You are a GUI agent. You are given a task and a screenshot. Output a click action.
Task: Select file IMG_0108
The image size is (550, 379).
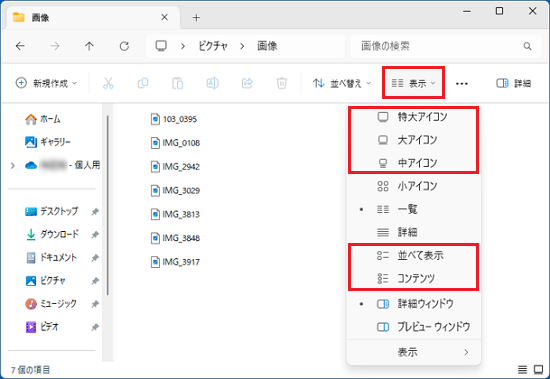point(175,143)
